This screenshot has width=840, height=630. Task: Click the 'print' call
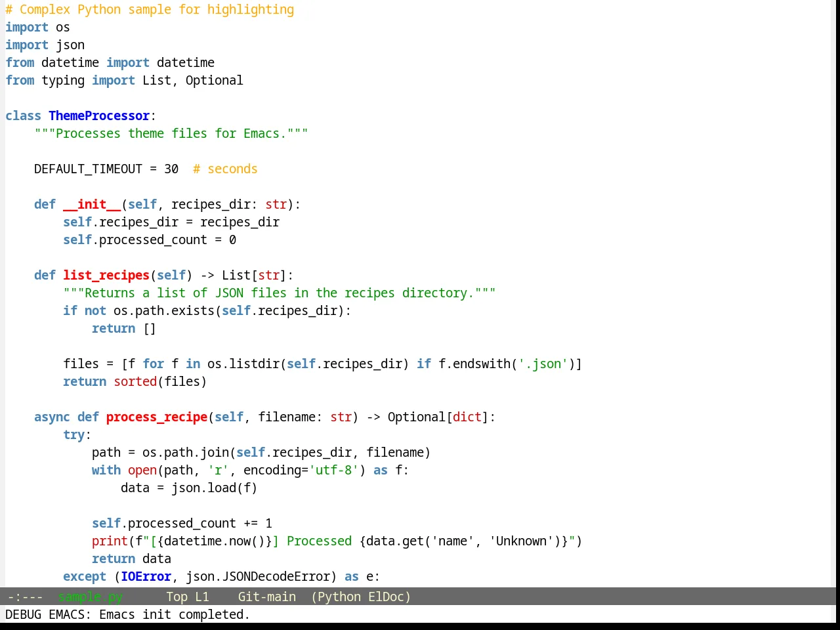point(110,541)
